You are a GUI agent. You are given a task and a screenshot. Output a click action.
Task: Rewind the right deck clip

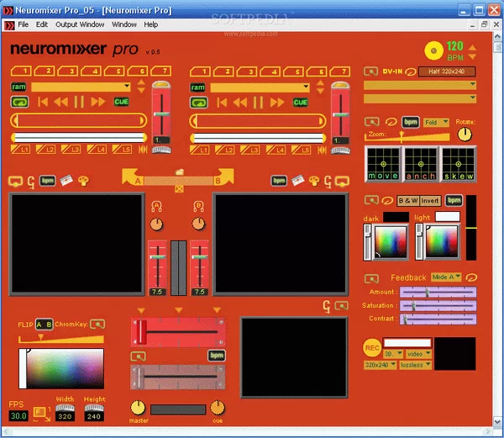[240, 103]
